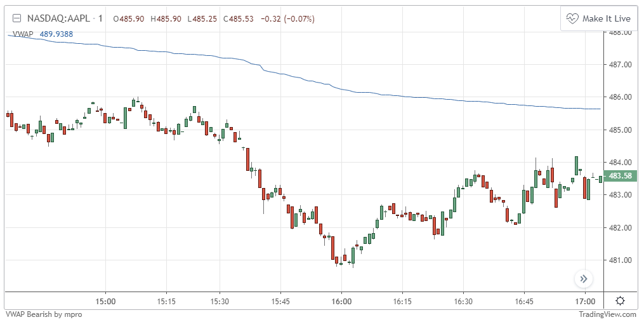
Task: Collapse the chart legend with the minus box
Action: 17,18
